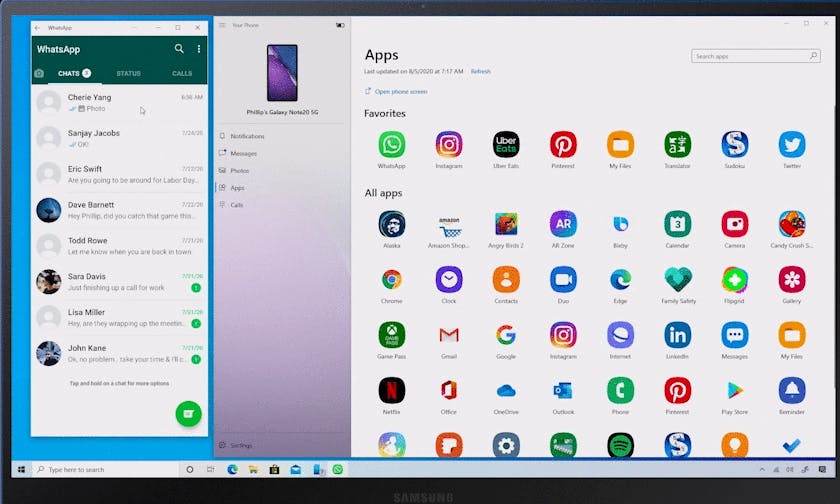
Task: Switch to the CALLS tab in WhatsApp
Action: click(182, 73)
